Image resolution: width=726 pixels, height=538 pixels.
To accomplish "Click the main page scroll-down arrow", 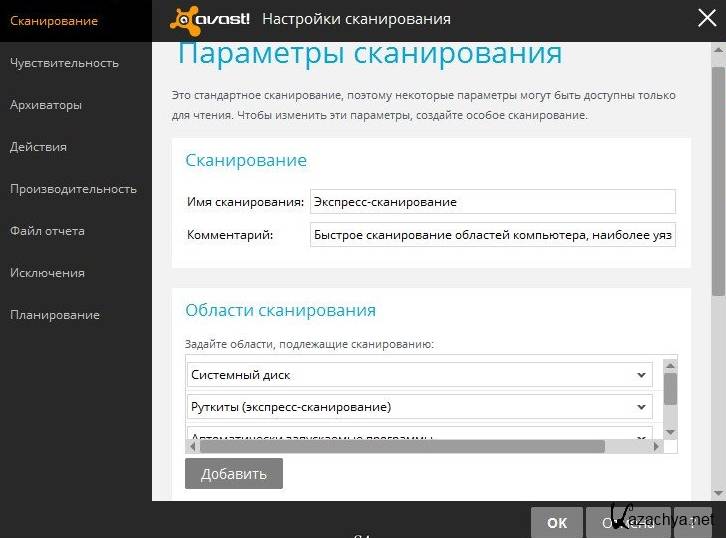I will pyautogui.click(x=718, y=492).
